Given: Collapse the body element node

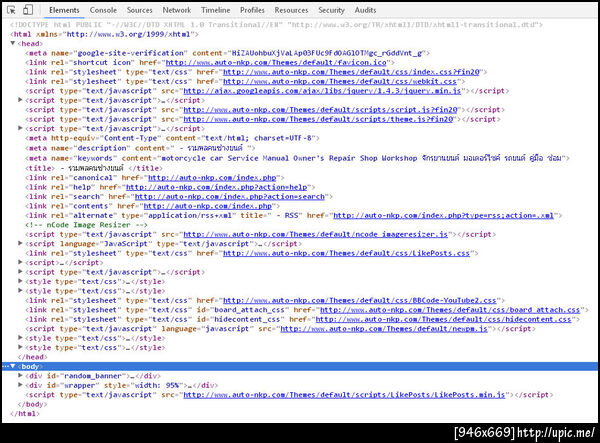Looking at the screenshot, I should 13,366.
